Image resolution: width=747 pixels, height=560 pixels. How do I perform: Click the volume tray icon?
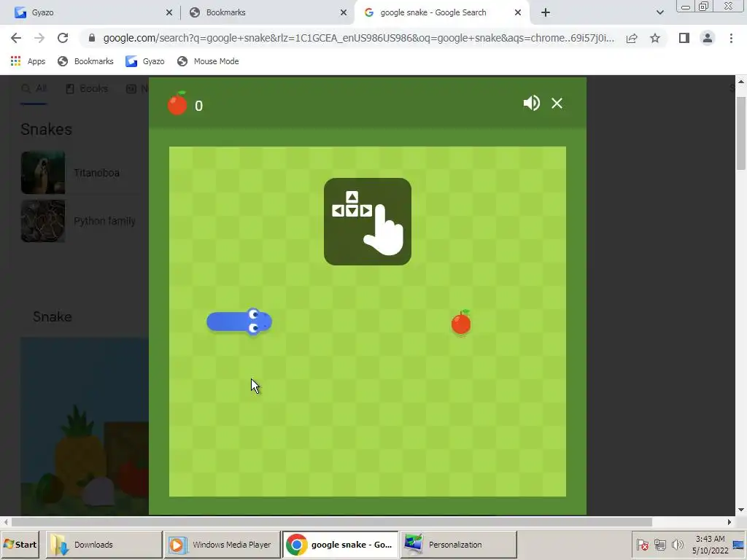(677, 544)
